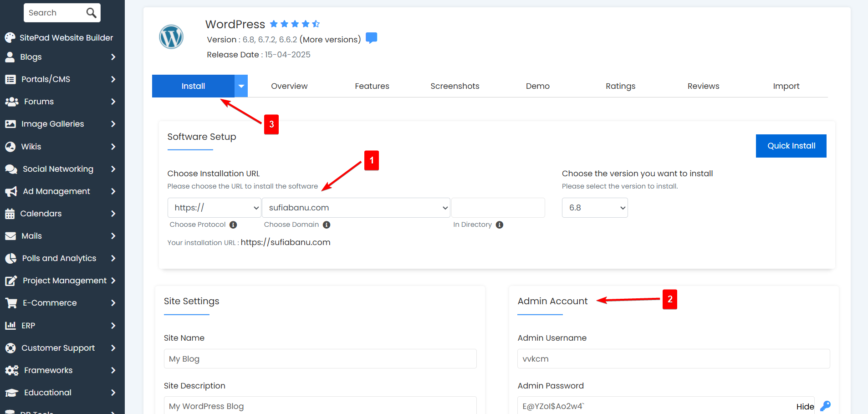
Task: Click the Ad Management megaphone icon
Action: (11, 191)
